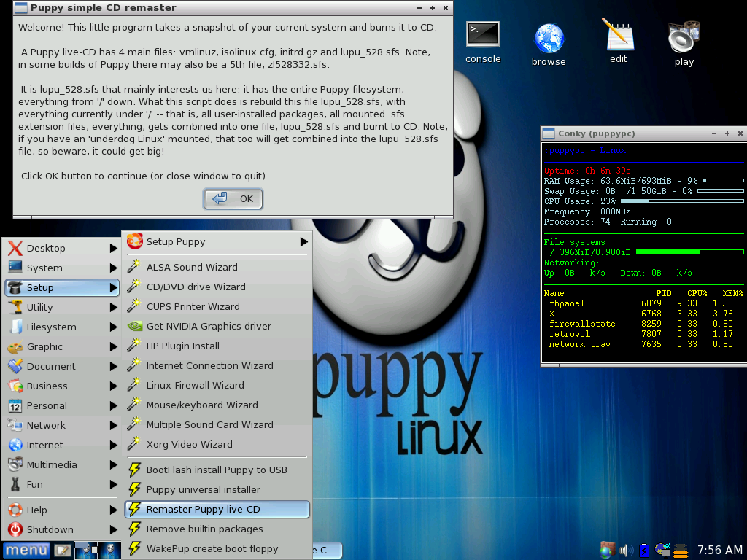This screenshot has width=747, height=560.
Task: Expand the System submenu arrow
Action: (113, 268)
